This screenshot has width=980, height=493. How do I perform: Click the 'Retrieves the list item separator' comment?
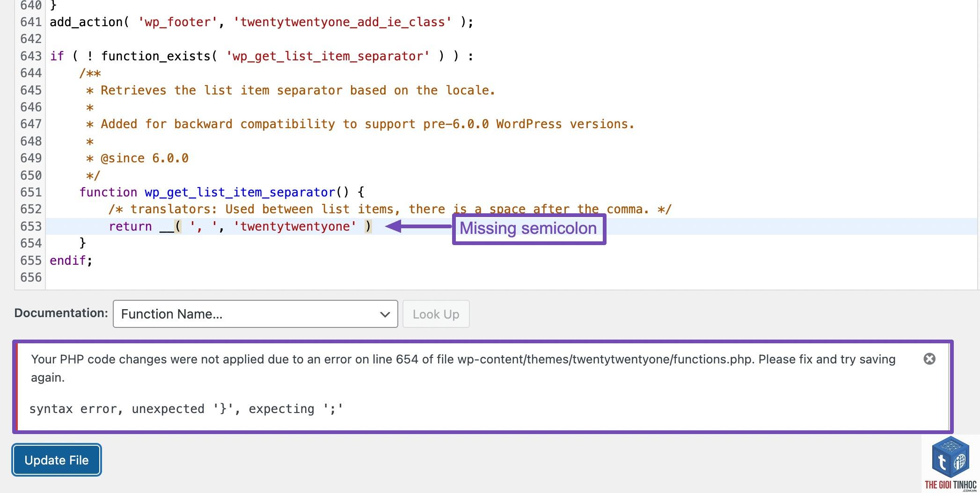click(291, 90)
